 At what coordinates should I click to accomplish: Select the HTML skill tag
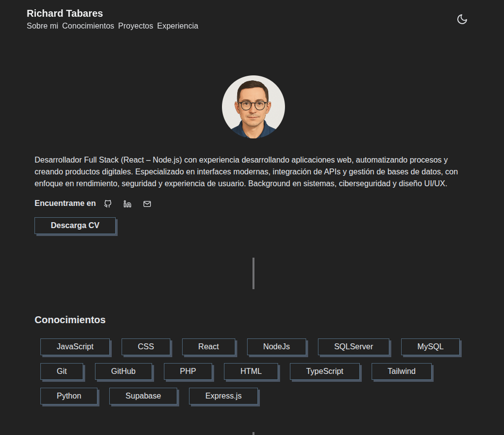point(251,371)
